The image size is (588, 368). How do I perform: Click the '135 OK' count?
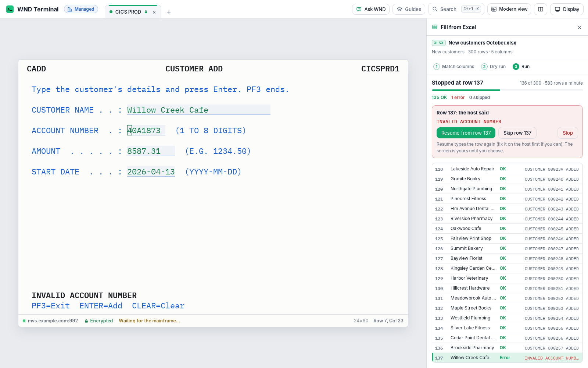click(440, 98)
